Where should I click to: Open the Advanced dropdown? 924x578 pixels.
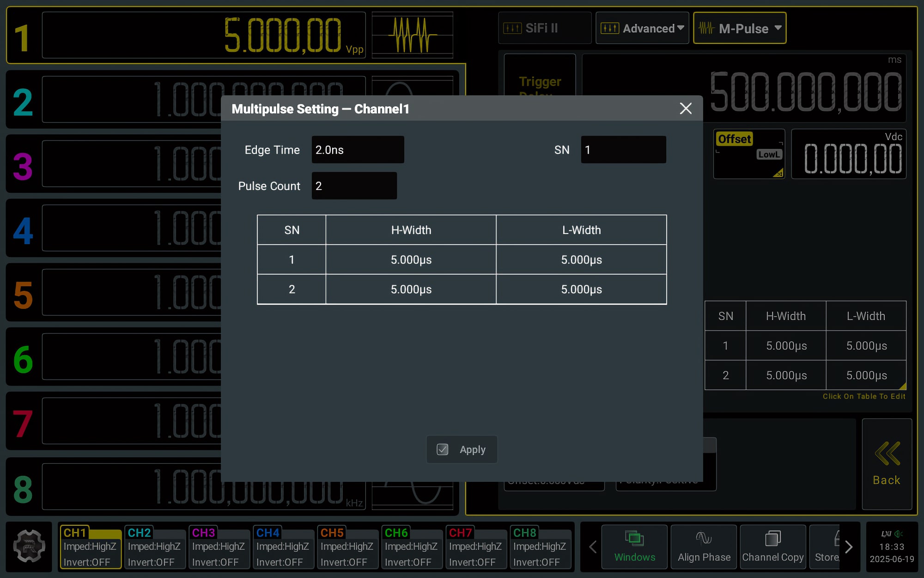click(x=642, y=28)
